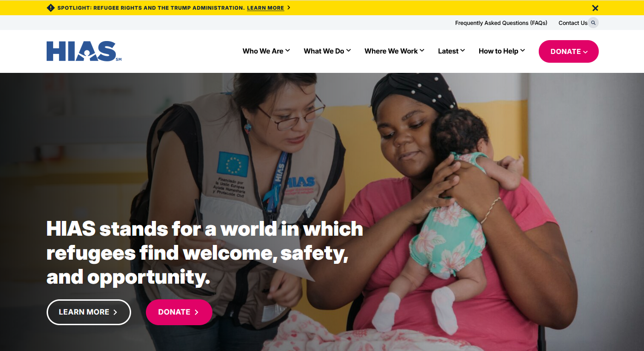Click chevron arrow on hero Learn More button
This screenshot has width=644, height=351.
[x=115, y=312]
